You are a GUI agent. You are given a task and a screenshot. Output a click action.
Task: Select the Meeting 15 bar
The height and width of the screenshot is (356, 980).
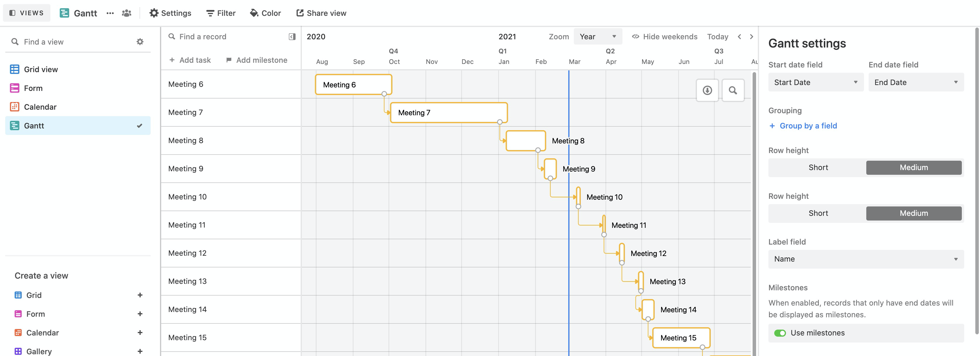(681, 338)
